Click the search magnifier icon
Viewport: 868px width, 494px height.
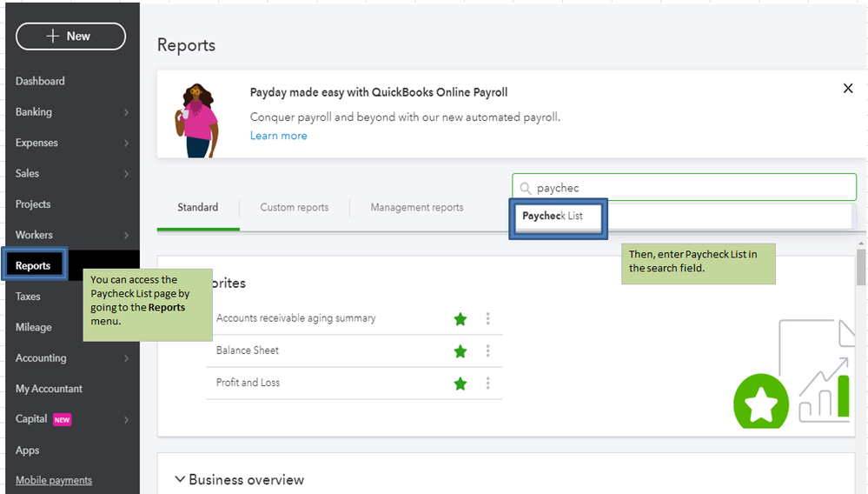(525, 188)
